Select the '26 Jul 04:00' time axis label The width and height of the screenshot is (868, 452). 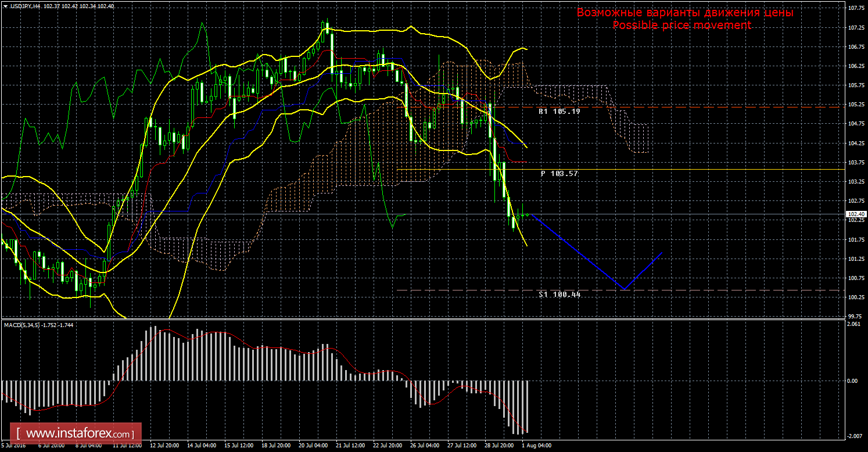[x=425, y=446]
